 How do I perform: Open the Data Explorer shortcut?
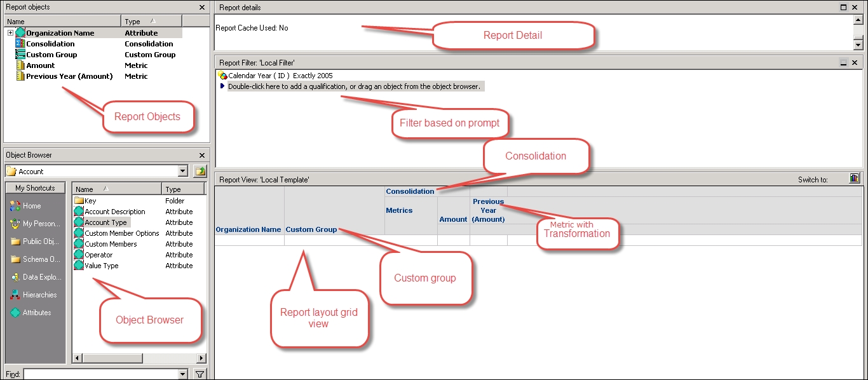[x=36, y=277]
